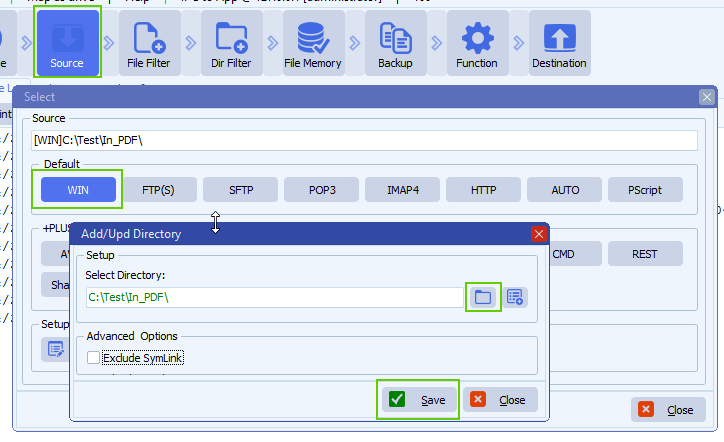
Task: Select the IMAP4 source type
Action: 402,189
